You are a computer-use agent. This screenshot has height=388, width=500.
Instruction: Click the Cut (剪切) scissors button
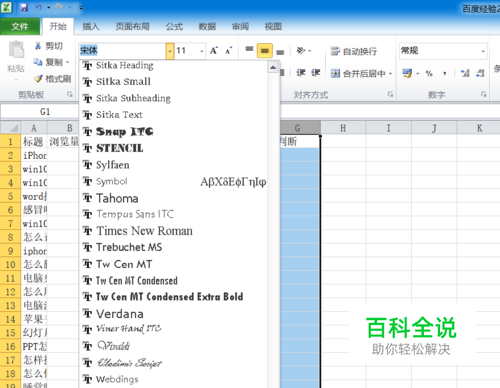pos(49,46)
